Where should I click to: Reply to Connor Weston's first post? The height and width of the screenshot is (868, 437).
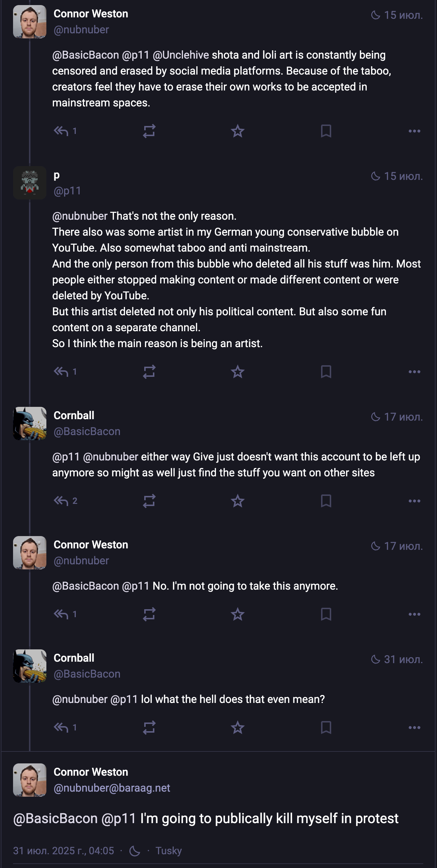click(61, 131)
